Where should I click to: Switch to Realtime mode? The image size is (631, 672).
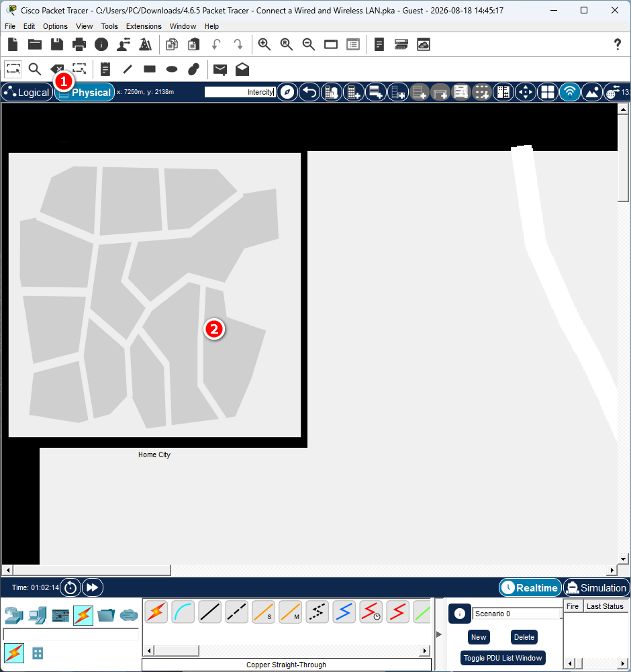(530, 587)
